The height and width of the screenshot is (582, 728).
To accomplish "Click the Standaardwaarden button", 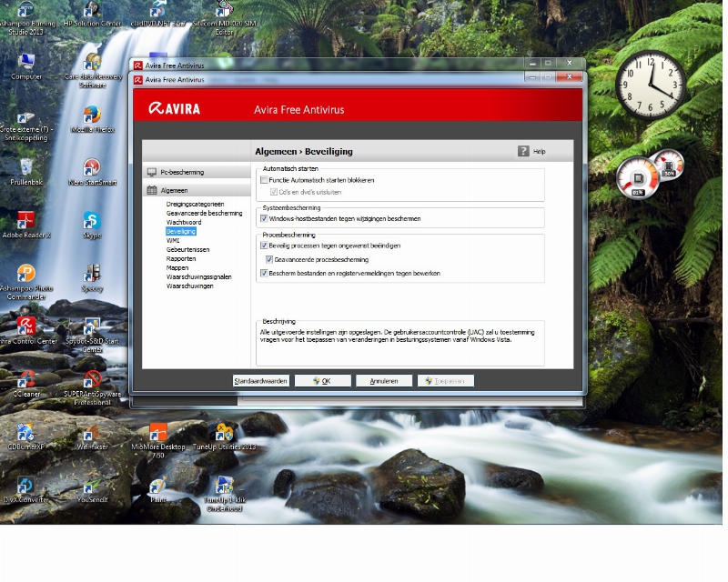I will 261,381.
